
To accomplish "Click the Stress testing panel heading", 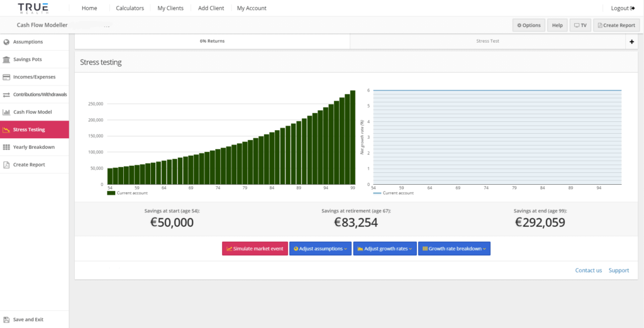I will [x=101, y=62].
